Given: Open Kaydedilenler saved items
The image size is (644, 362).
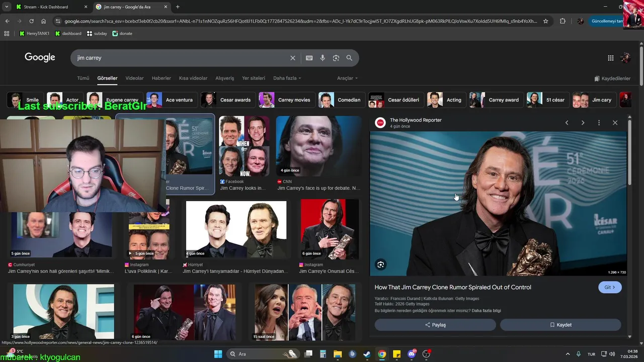Looking at the screenshot, I should pyautogui.click(x=612, y=78).
